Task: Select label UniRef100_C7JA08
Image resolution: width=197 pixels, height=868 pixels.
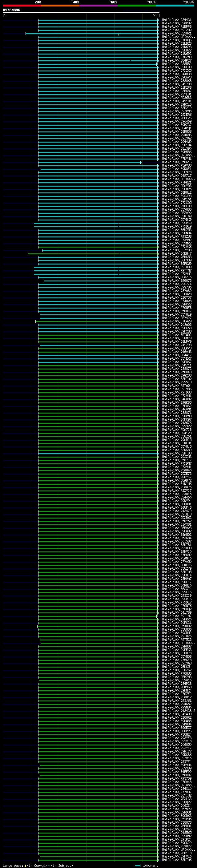Action: 176,301
